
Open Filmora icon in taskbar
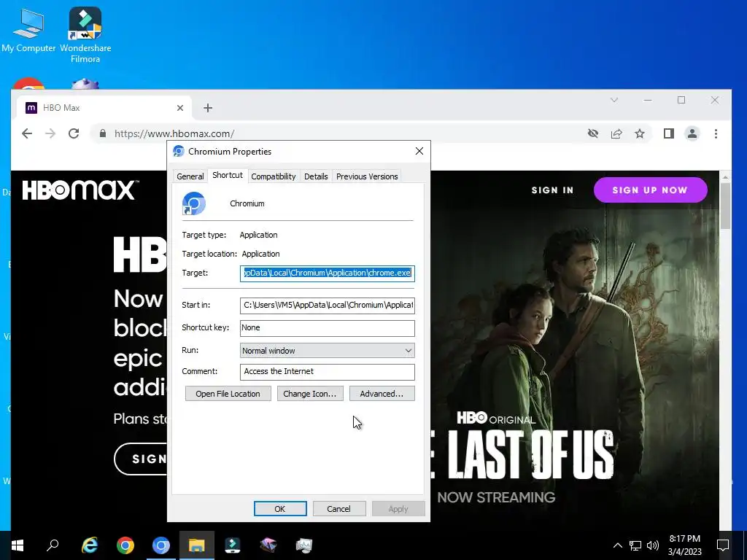(x=233, y=545)
